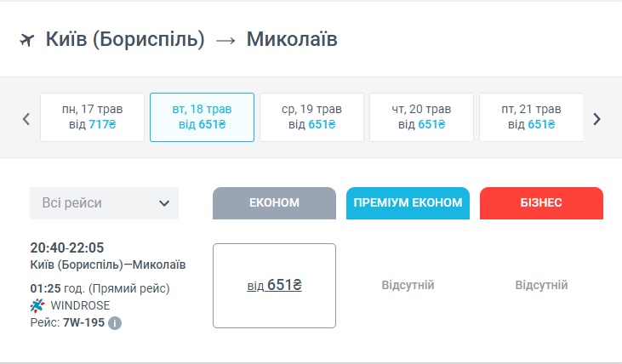Image resolution: width=622 pixels, height=364 pixels.
Task: Click "Відсутній" under Premium Economy
Action: (x=408, y=286)
